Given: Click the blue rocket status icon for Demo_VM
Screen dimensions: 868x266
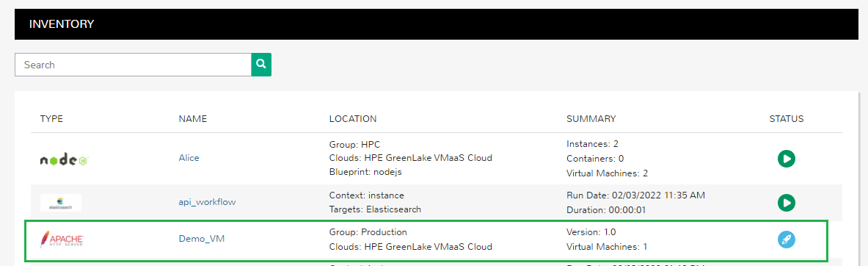Looking at the screenshot, I should click(786, 240).
